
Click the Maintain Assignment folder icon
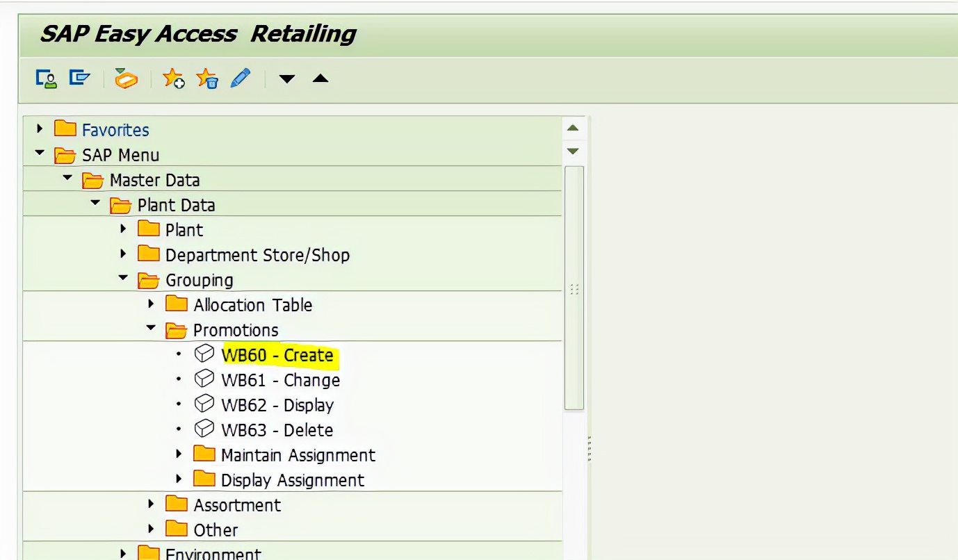(x=204, y=454)
